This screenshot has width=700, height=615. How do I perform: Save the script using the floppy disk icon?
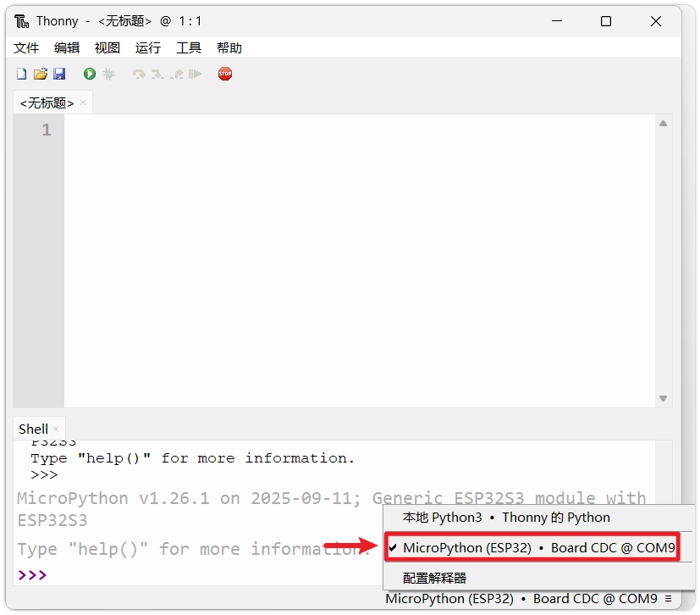click(x=59, y=75)
